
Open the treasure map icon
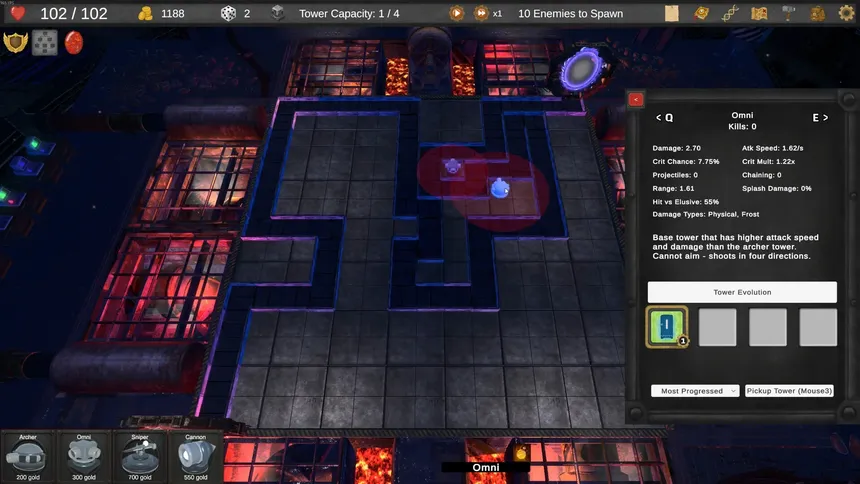[x=759, y=13]
